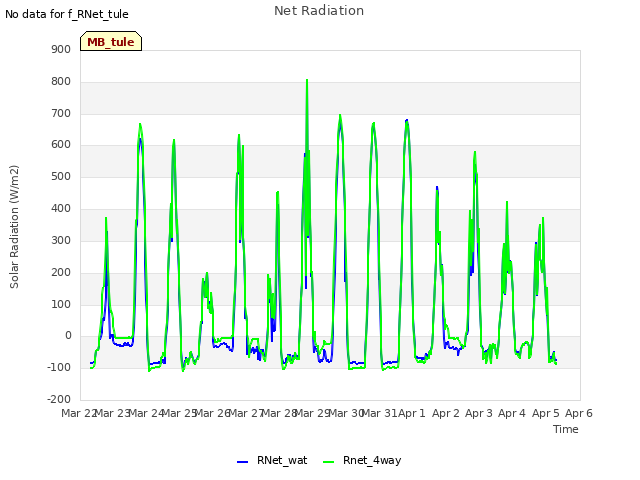Image resolution: width=640 pixels, height=480 pixels.
Task: Click the 600 y-axis tick label
Action: 61,145
